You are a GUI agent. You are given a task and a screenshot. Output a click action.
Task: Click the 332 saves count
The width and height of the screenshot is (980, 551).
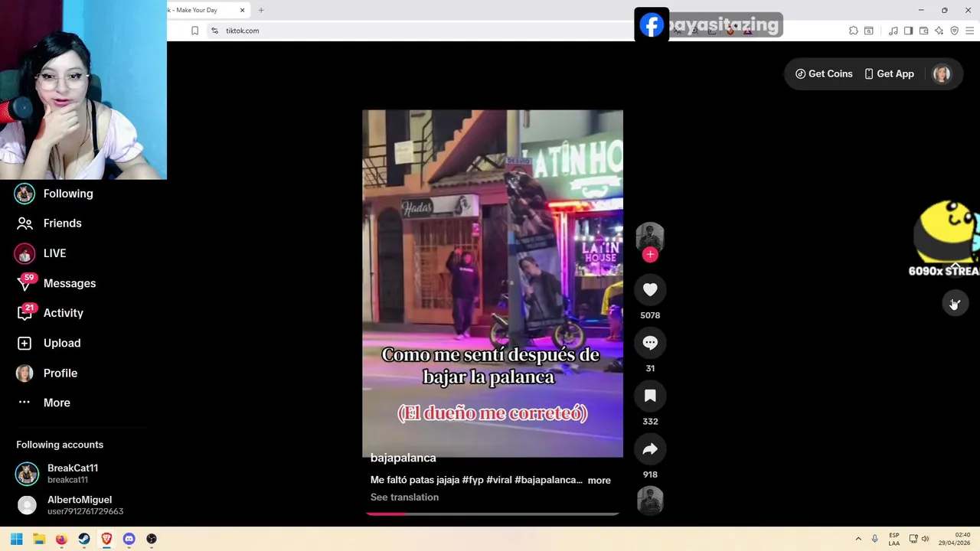650,422
